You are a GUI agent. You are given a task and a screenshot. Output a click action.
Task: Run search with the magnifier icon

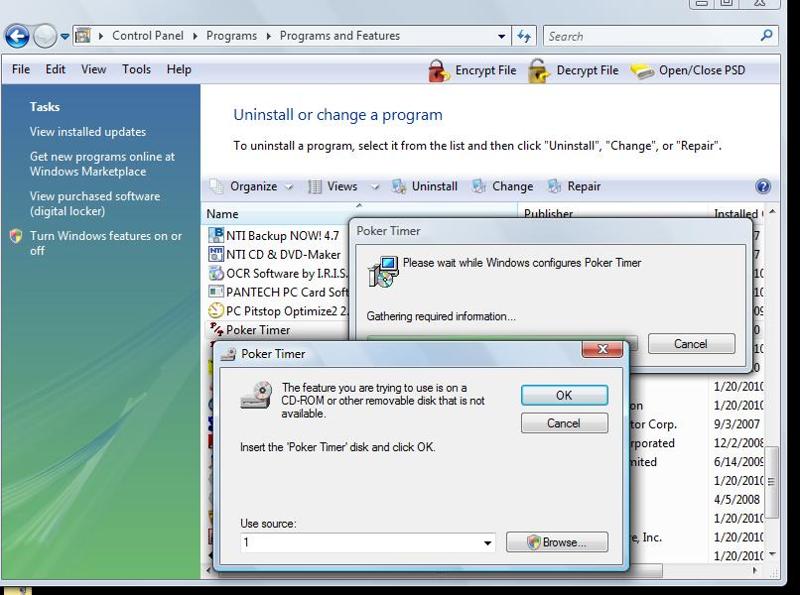766,36
